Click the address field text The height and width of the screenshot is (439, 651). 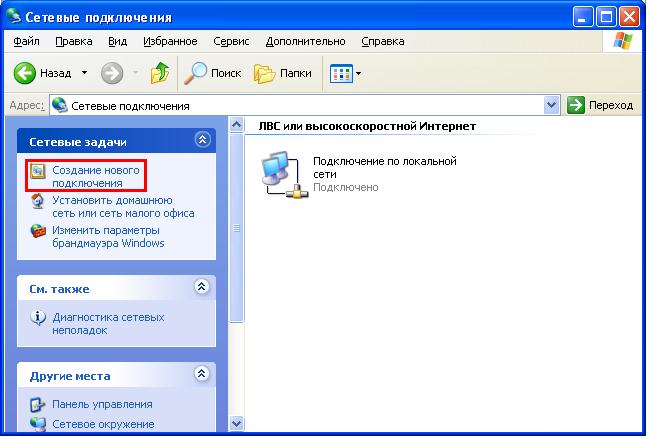click(130, 106)
